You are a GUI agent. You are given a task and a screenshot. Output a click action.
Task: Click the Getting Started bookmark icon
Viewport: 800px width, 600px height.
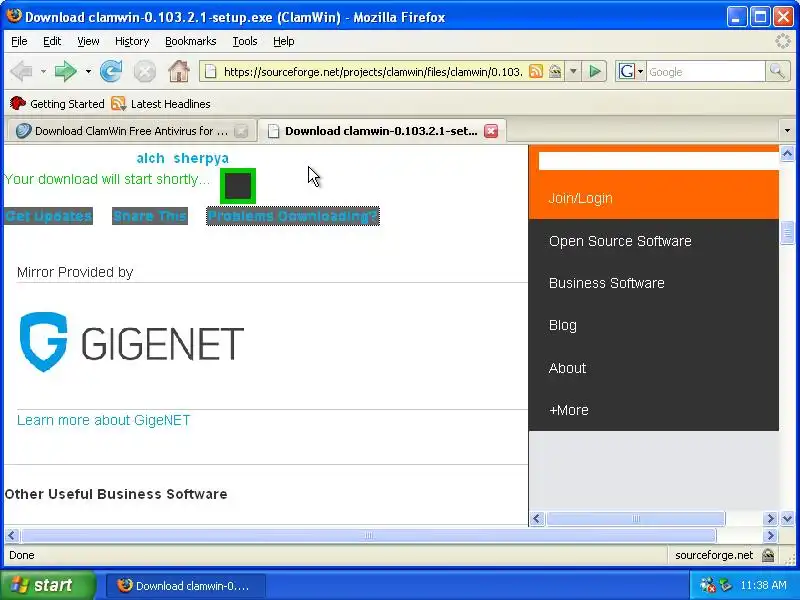[x=18, y=104]
